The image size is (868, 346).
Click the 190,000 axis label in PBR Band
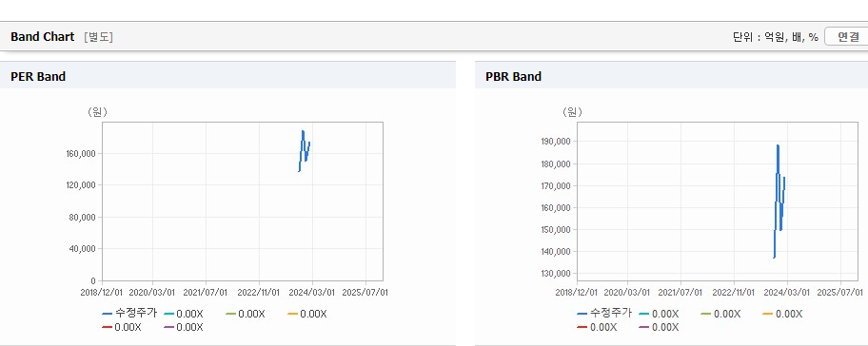(556, 142)
